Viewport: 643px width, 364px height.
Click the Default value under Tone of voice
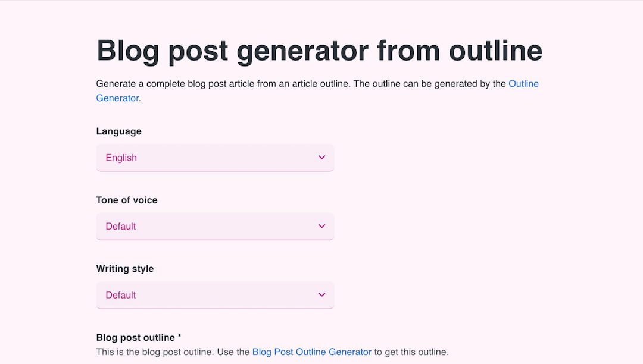(120, 226)
